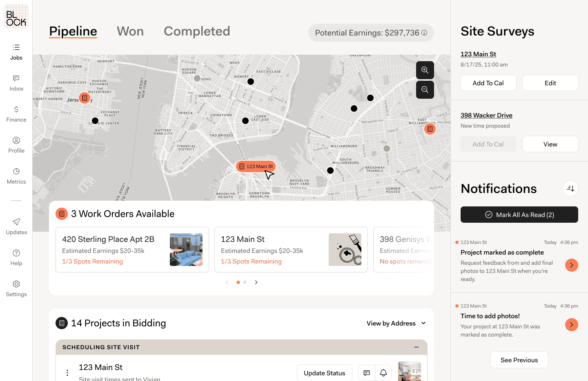Screen dimensions: 588x381
Task: Open Settings gear in sidebar
Action: click(16, 289)
